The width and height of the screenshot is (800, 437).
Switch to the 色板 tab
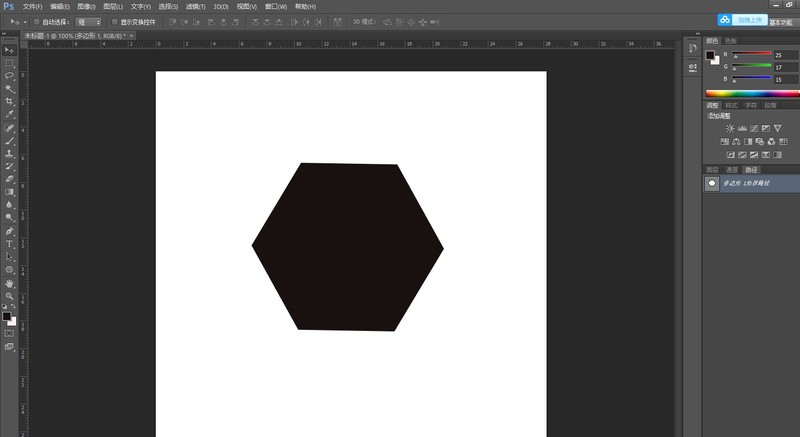tap(730, 40)
